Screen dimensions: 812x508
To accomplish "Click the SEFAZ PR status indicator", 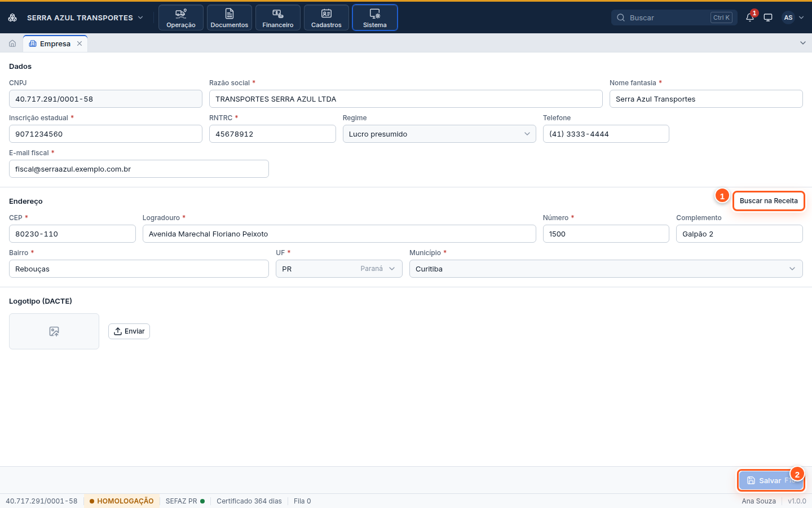I will point(185,501).
